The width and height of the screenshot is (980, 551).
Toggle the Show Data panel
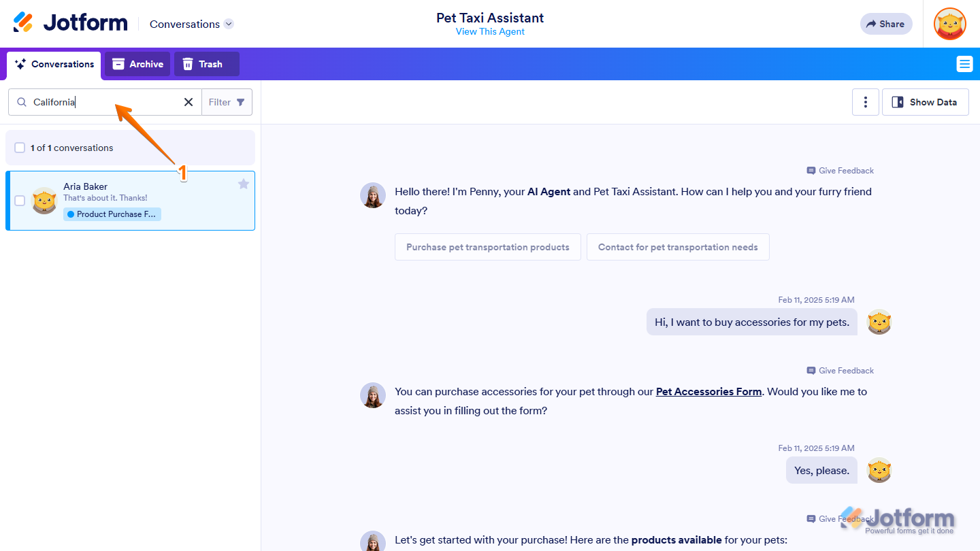coord(925,102)
